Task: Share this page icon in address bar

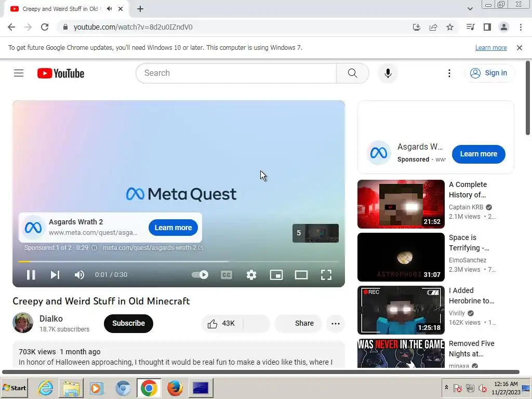Action: point(433,27)
